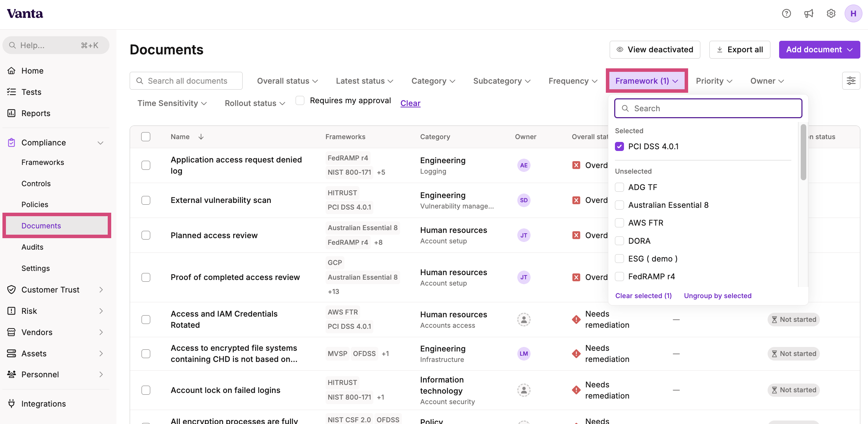This screenshot has width=868, height=424.
Task: Open the Category filter dropdown
Action: click(x=433, y=81)
